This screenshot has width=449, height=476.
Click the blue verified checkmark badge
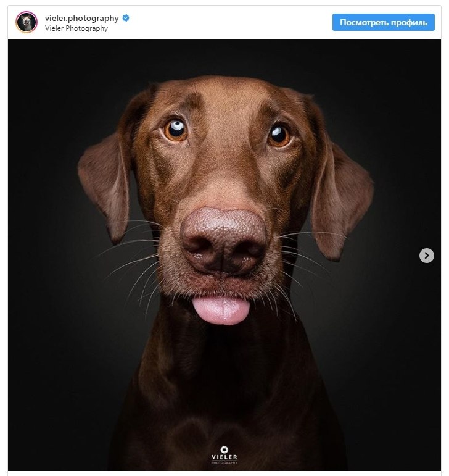click(126, 19)
